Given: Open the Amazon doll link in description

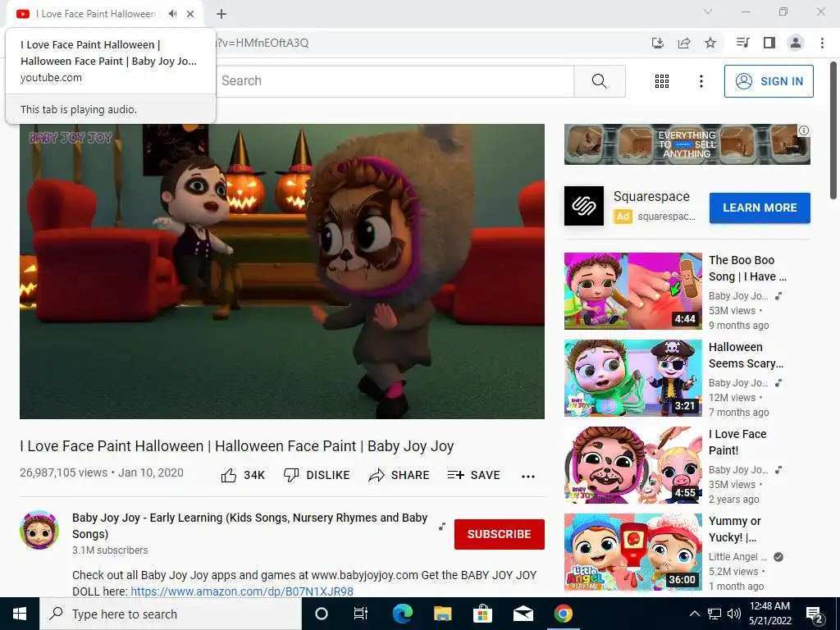Looking at the screenshot, I should pos(242,591).
